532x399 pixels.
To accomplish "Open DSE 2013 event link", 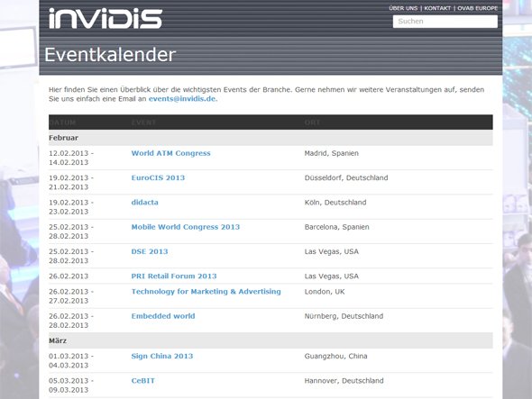I will (150, 251).
